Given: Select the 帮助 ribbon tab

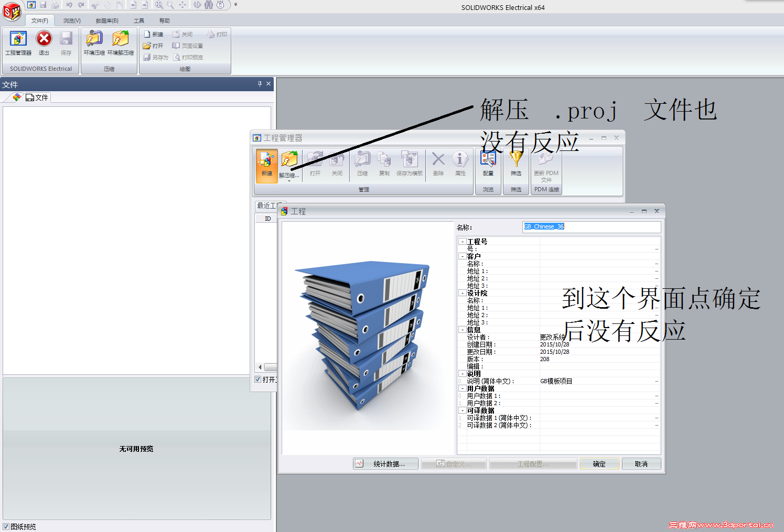Looking at the screenshot, I should pyautogui.click(x=165, y=20).
